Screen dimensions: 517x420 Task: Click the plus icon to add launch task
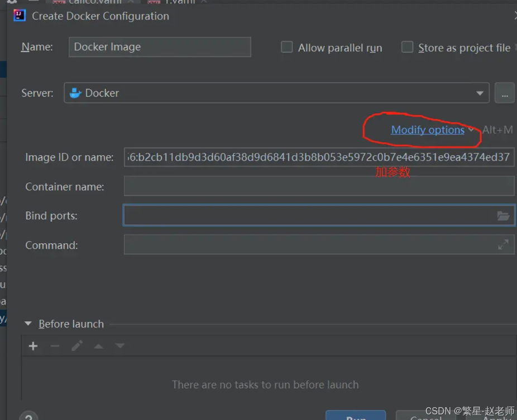(33, 346)
